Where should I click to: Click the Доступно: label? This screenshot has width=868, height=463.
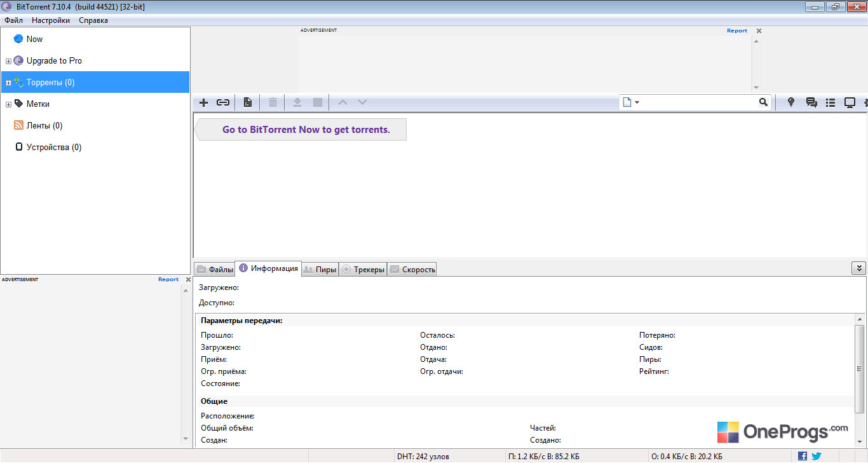(x=217, y=303)
